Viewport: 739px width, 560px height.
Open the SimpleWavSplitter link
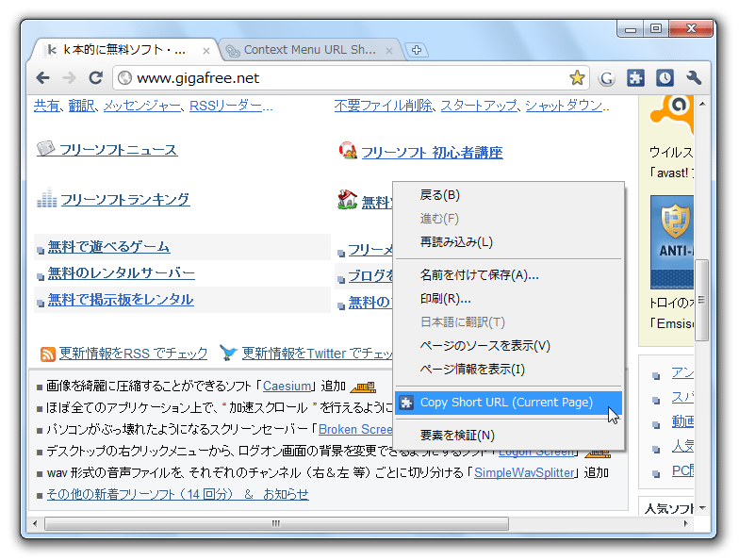[524, 473]
